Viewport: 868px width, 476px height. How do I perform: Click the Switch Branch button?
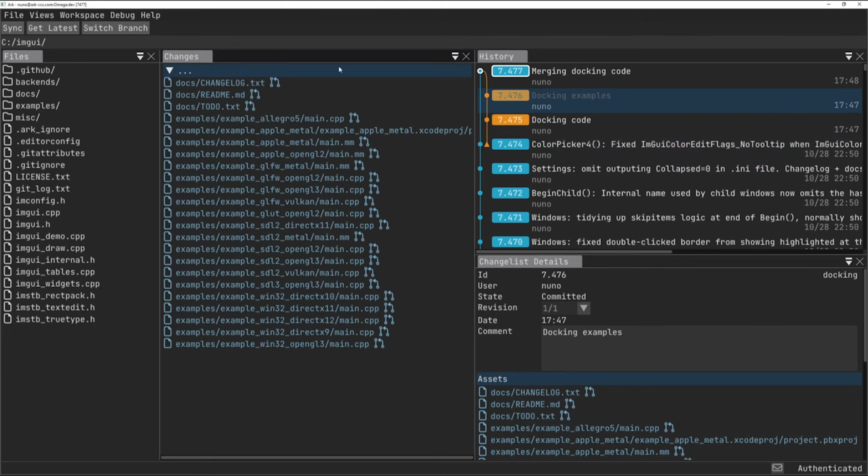[x=115, y=28]
